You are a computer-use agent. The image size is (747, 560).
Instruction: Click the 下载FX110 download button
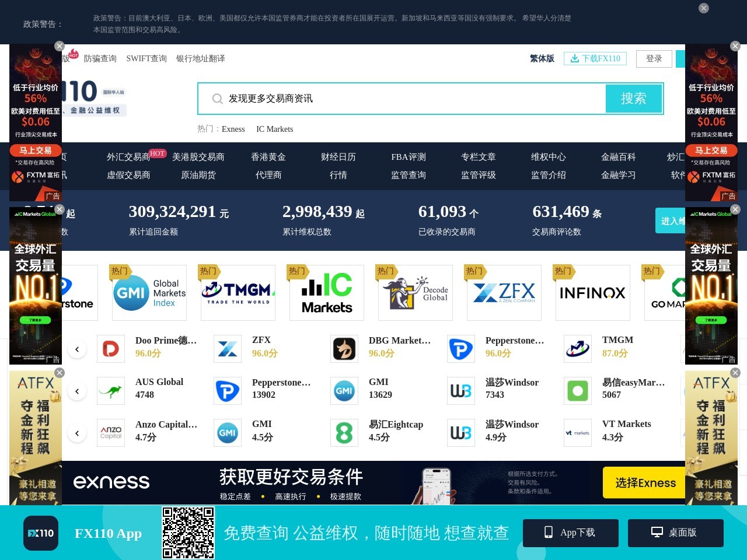pos(595,58)
